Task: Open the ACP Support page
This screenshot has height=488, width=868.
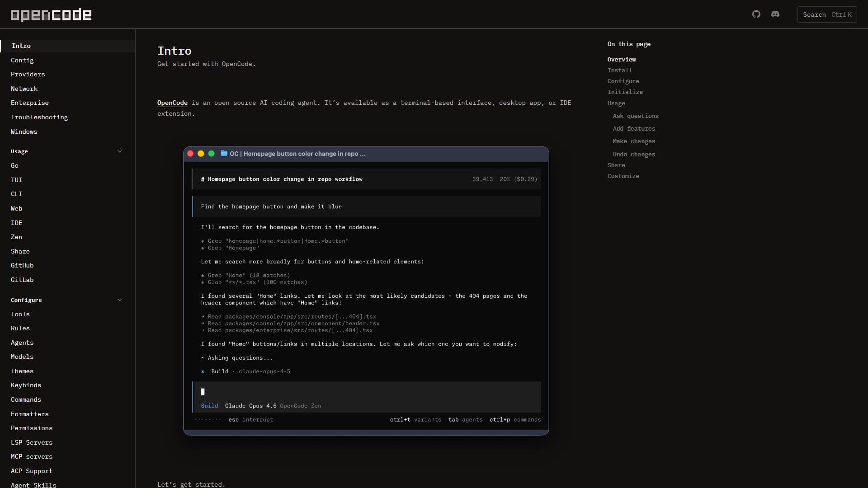Action: tap(32, 471)
